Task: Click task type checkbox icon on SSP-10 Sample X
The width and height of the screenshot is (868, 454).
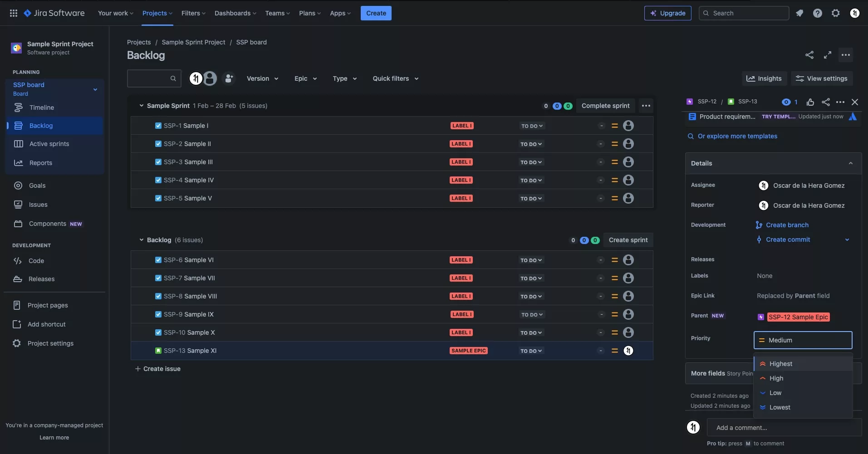Action: [158, 332]
